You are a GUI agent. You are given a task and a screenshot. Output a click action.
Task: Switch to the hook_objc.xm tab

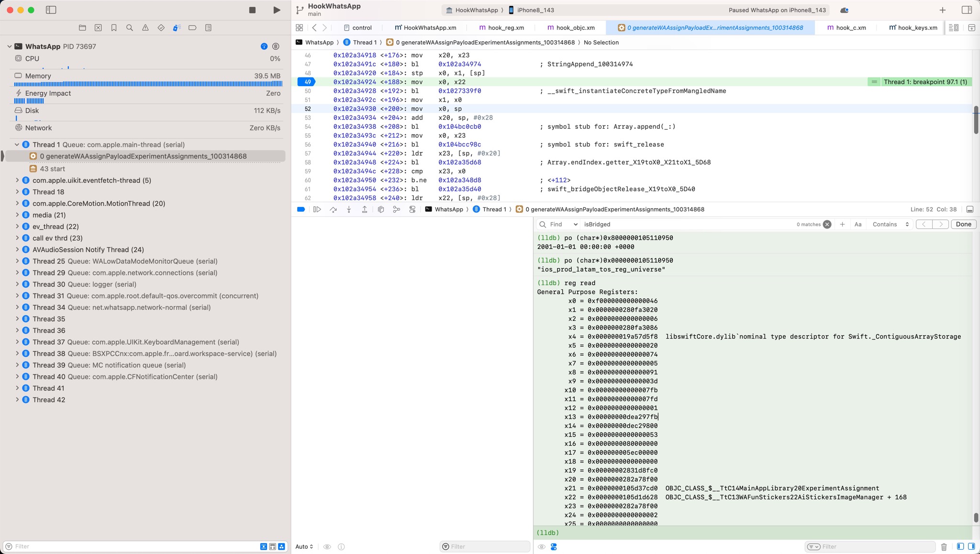[571, 28]
